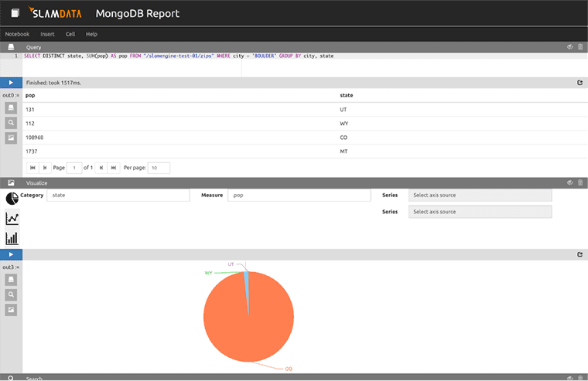Click the UT label on the pie chart

point(231,264)
